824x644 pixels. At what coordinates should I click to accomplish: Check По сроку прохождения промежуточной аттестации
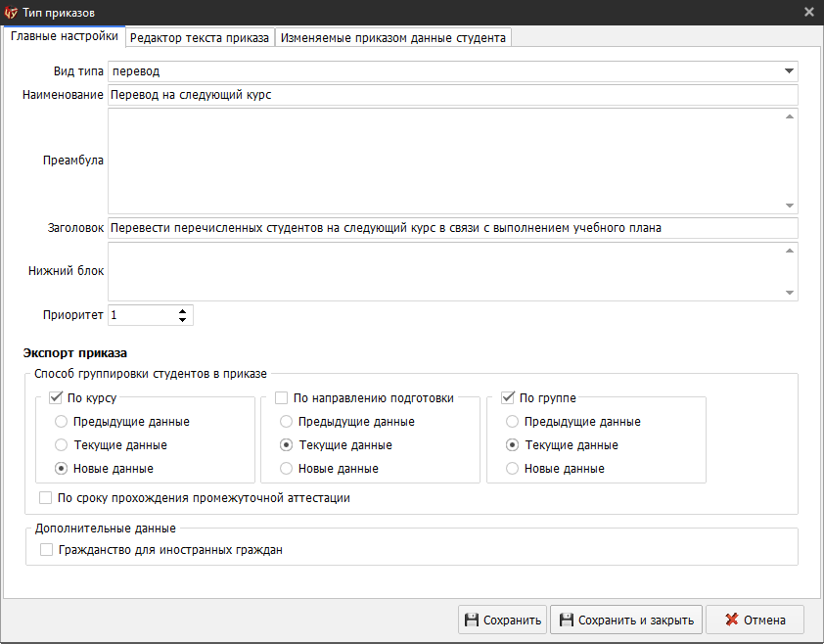tap(46, 498)
